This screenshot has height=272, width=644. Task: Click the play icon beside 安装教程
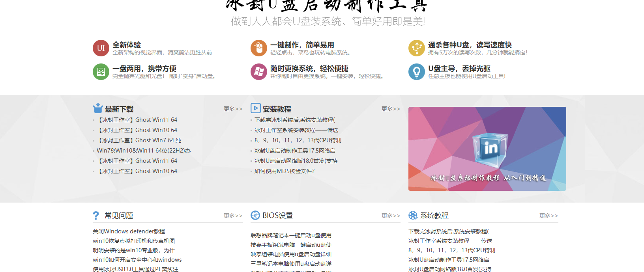tap(256, 108)
